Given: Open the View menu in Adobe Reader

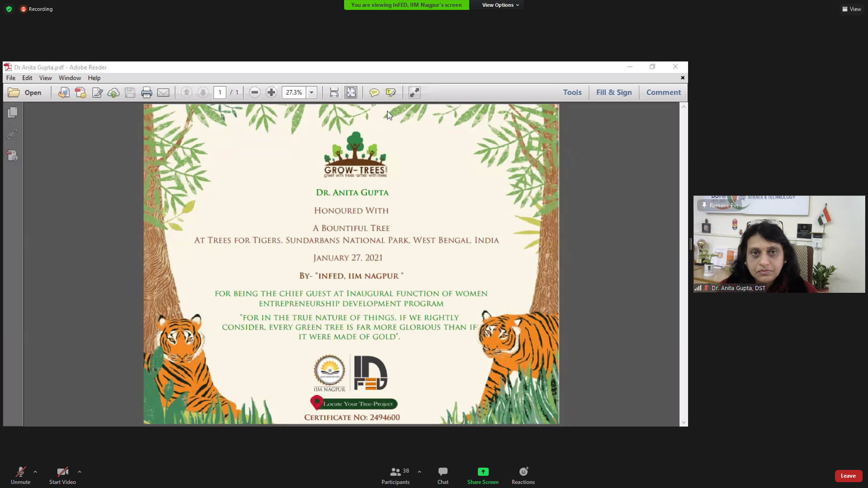Looking at the screenshot, I should pyautogui.click(x=45, y=78).
